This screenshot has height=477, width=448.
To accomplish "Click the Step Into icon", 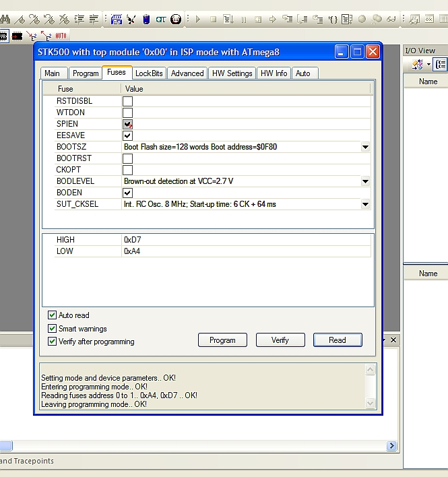I will pyautogui.click(x=288, y=20).
